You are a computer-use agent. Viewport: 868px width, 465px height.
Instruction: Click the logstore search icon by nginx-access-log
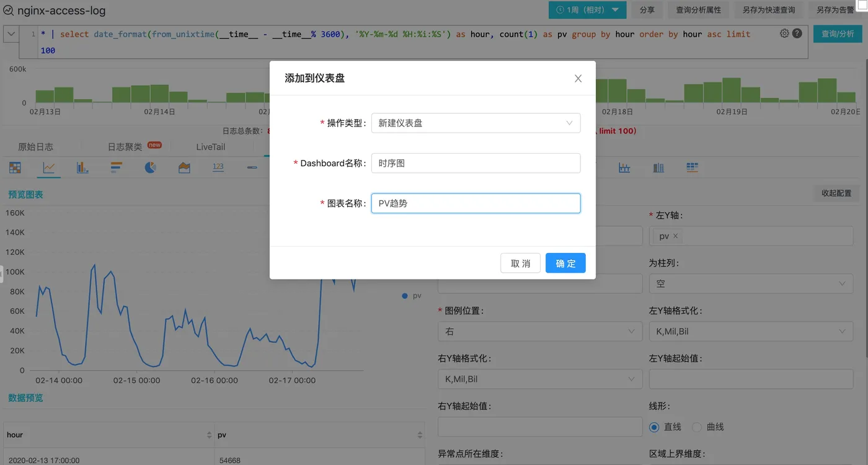[x=7, y=11]
